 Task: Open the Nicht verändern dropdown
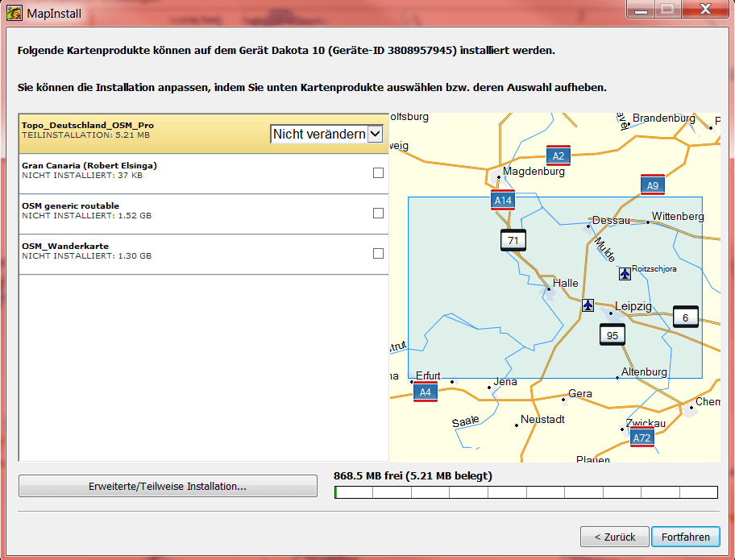pyautogui.click(x=326, y=133)
